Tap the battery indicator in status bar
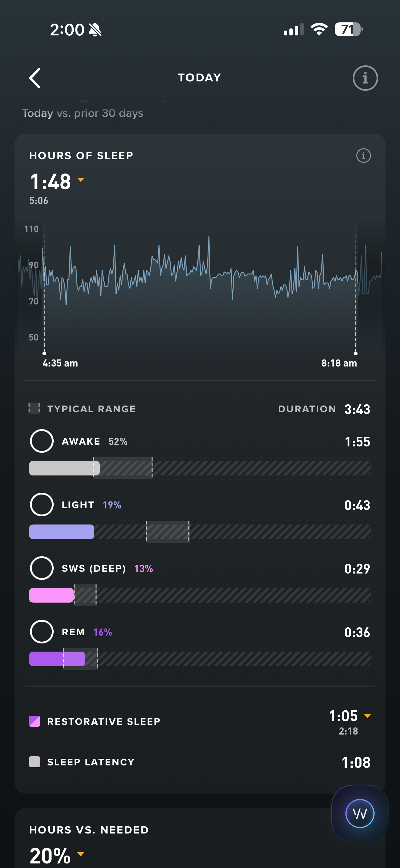 click(x=348, y=30)
